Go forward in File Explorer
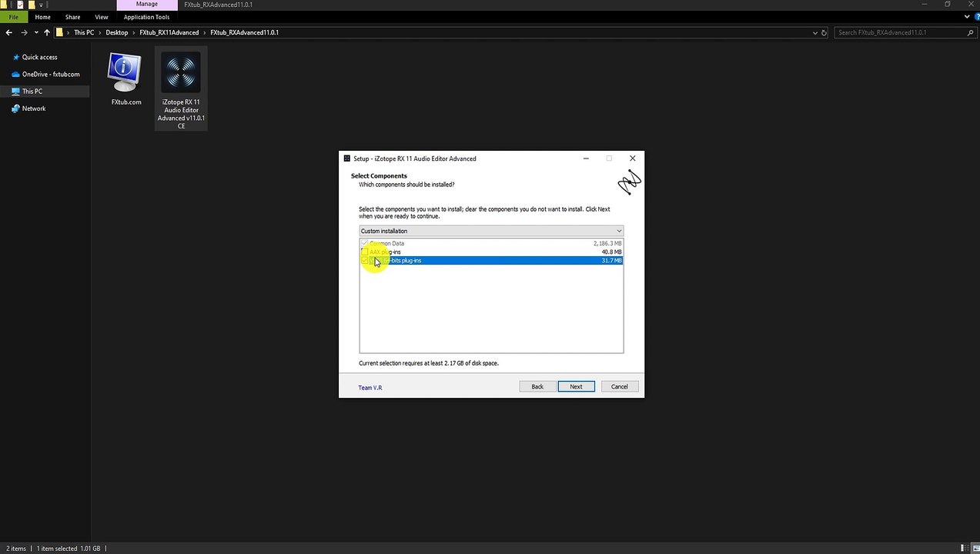Viewport: 980px width, 554px height. 24,32
